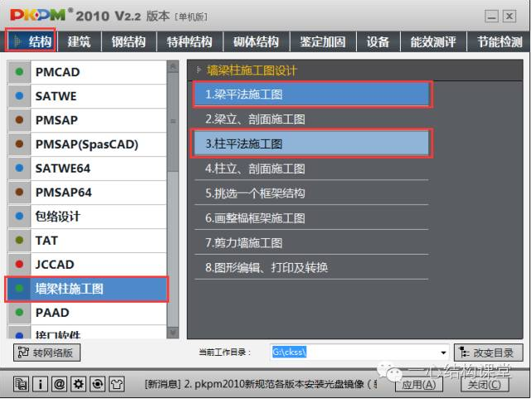Click the green dot beside PAAD
The height and width of the screenshot is (399, 532).
(x=19, y=313)
